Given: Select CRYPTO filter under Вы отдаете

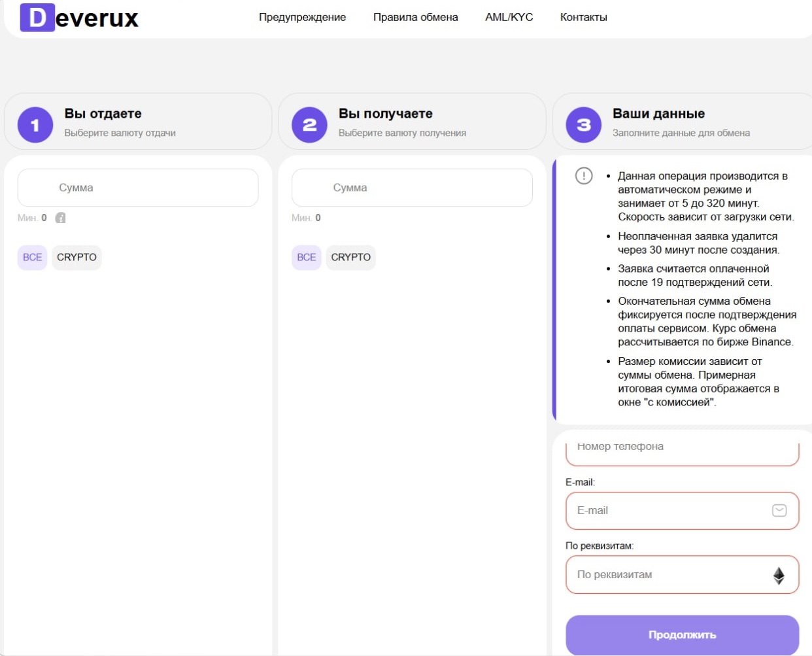Looking at the screenshot, I should point(76,257).
